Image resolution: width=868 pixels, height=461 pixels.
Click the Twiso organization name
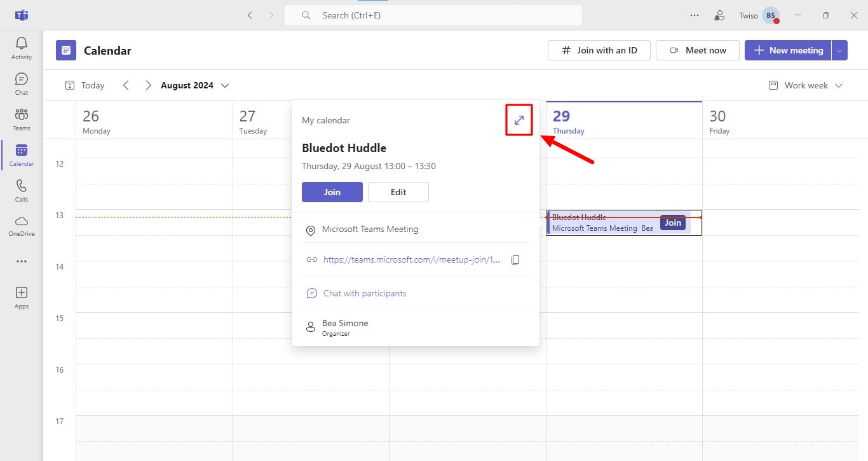tap(749, 15)
